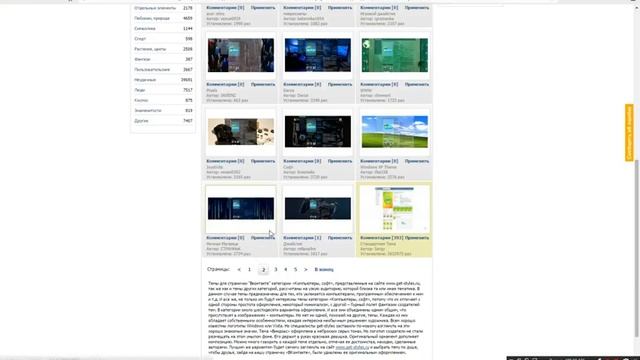The image size is (640, 360).
Task: Open the gray-blue pixel theme thumbnail
Action: [241, 55]
